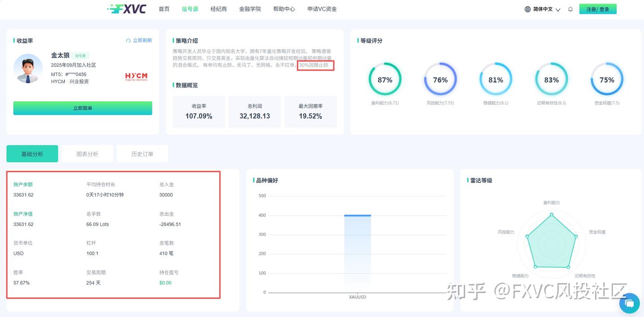Click the refresh icon next to 立即刷新
The width and height of the screenshot is (644, 317).
(129, 40)
